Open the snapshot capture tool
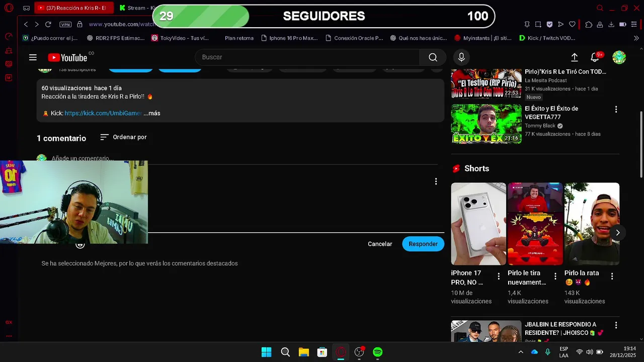This screenshot has height=362, width=644. (538, 24)
